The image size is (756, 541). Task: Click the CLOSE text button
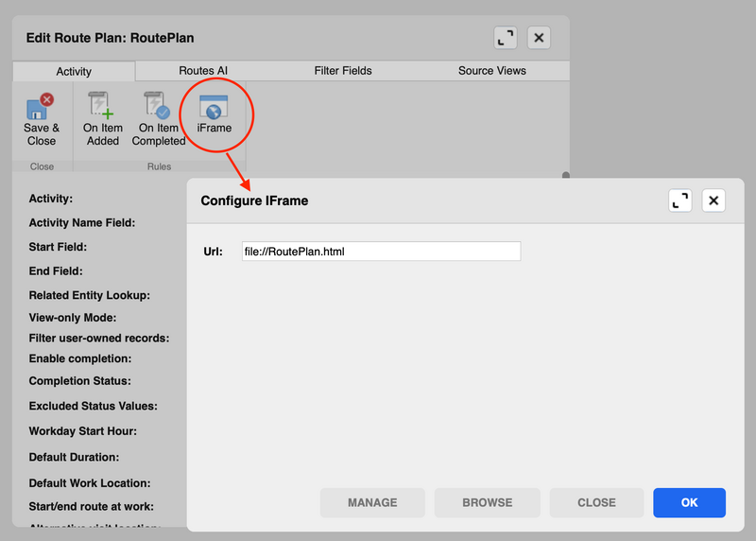(x=596, y=503)
